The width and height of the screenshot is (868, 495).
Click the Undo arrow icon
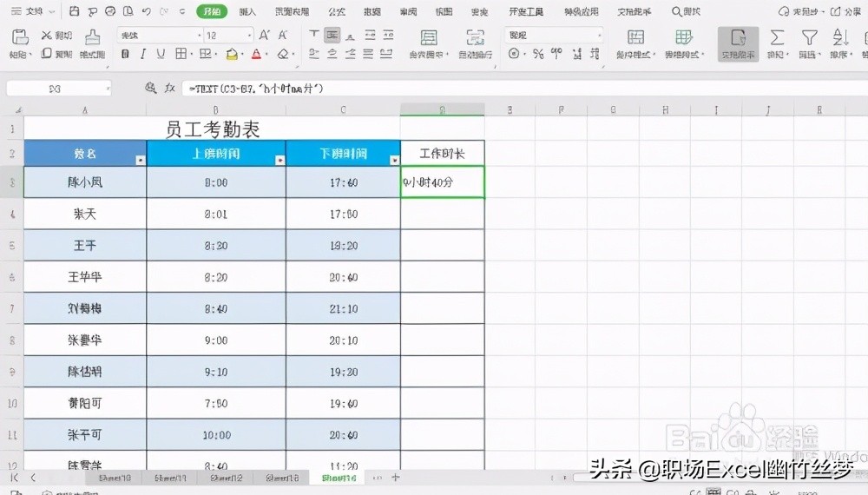click(146, 11)
